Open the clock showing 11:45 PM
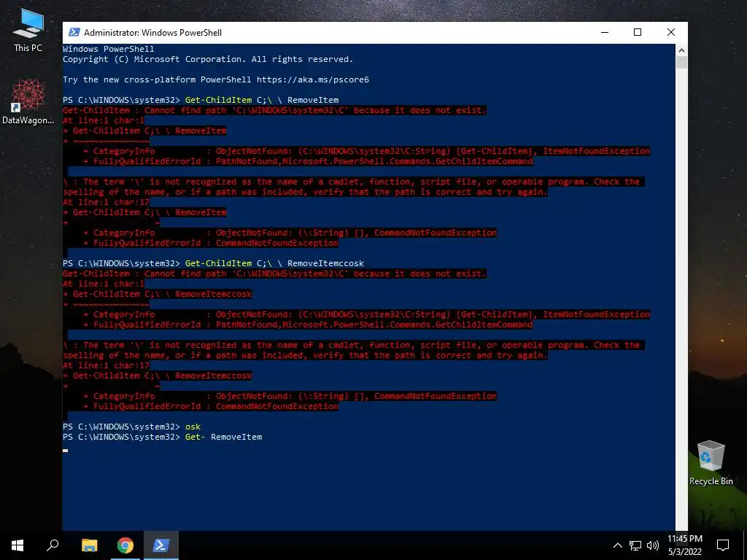The width and height of the screenshot is (747, 560). [684, 545]
